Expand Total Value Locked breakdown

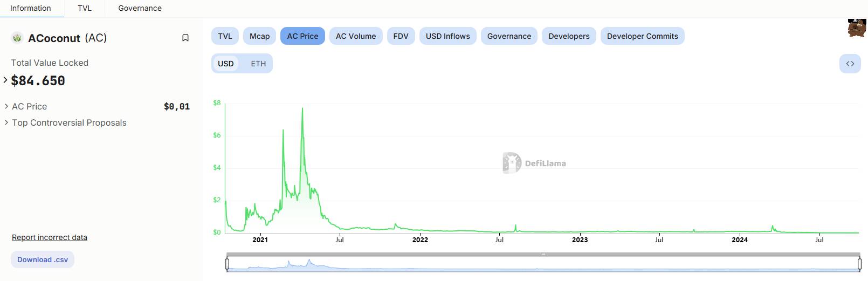pos(5,80)
